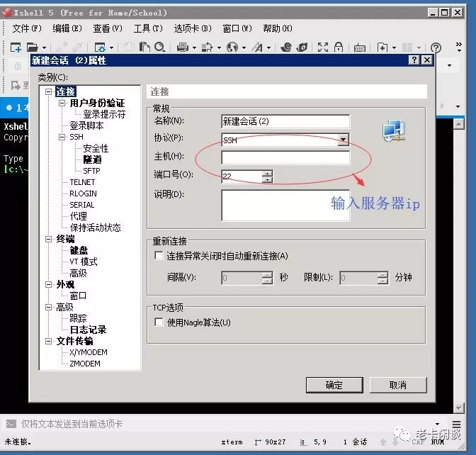This screenshot has width=476, height=455.
Task: Collapse the 文件传输 tree node
Action: pos(48,341)
